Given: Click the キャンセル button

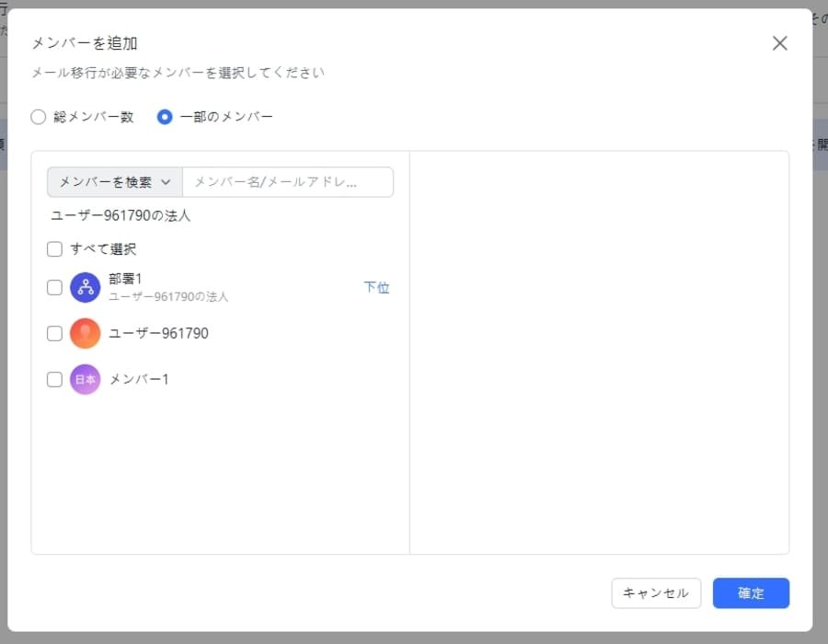Looking at the screenshot, I should tap(656, 593).
